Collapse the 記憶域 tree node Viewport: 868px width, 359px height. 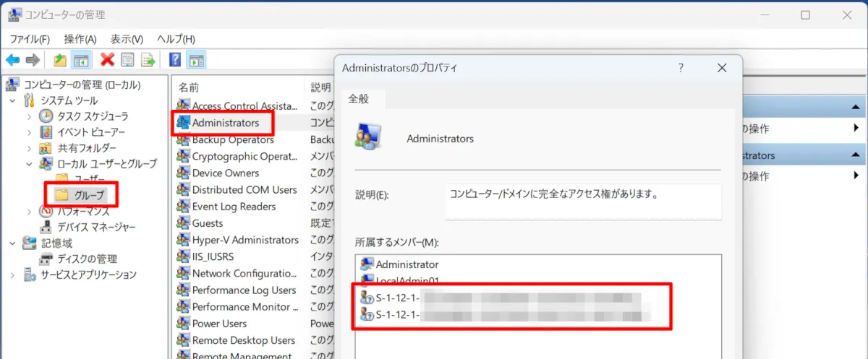pos(13,243)
